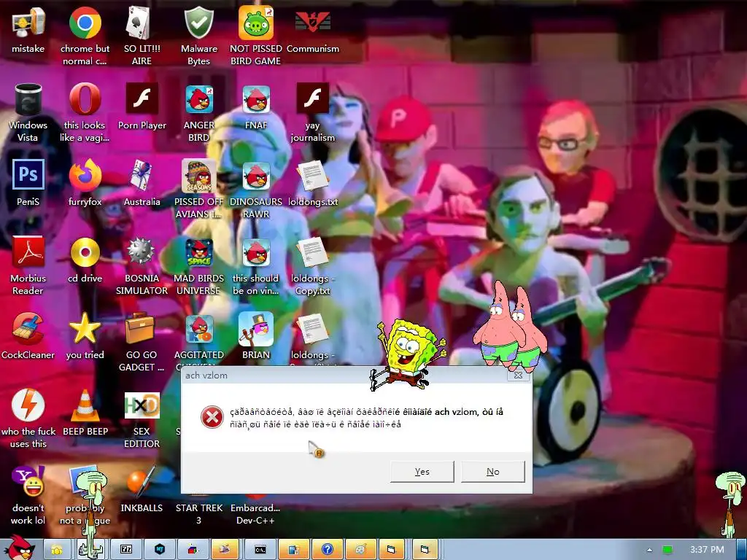Open the 'NOT PISSED BIRD GAME' icon
This screenshot has height=560, width=747.
pos(256,23)
